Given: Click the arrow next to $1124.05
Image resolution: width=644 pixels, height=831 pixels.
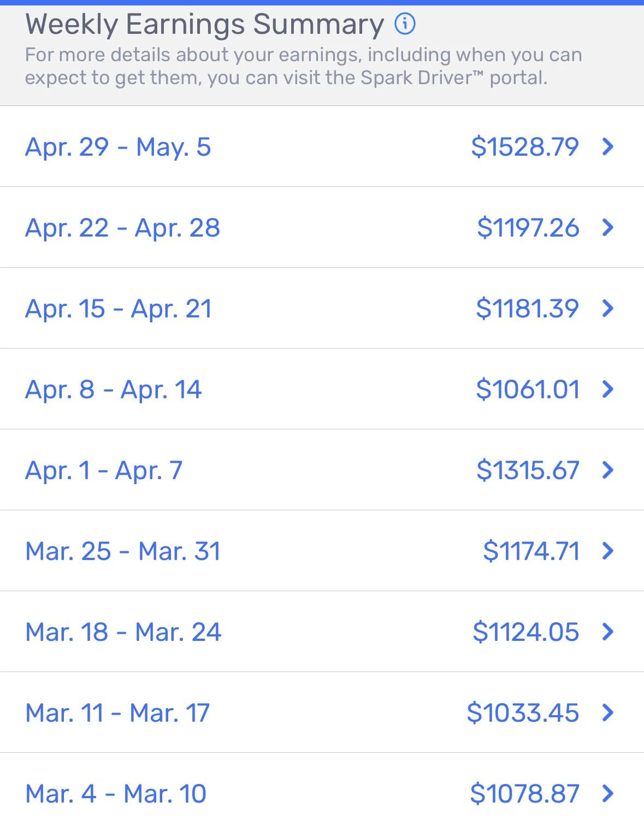Looking at the screenshot, I should coord(607,632).
